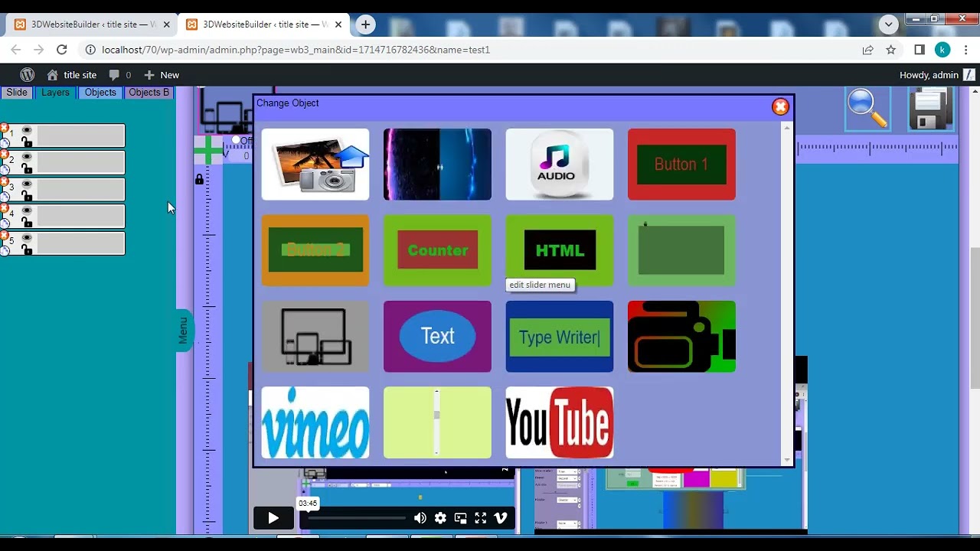Close the Change Object dialog
This screenshot has height=551, width=980.
[x=780, y=107]
